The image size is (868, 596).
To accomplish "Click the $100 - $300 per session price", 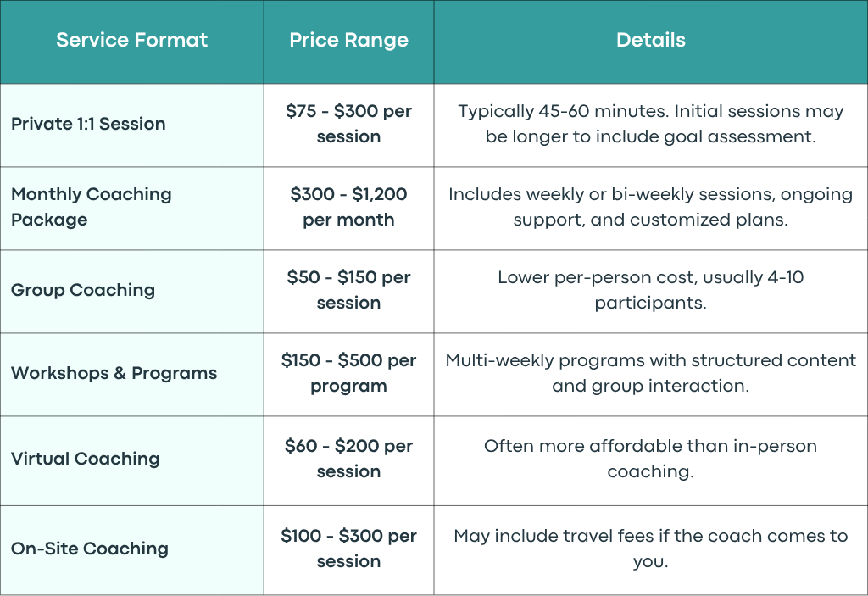I will (x=348, y=549).
